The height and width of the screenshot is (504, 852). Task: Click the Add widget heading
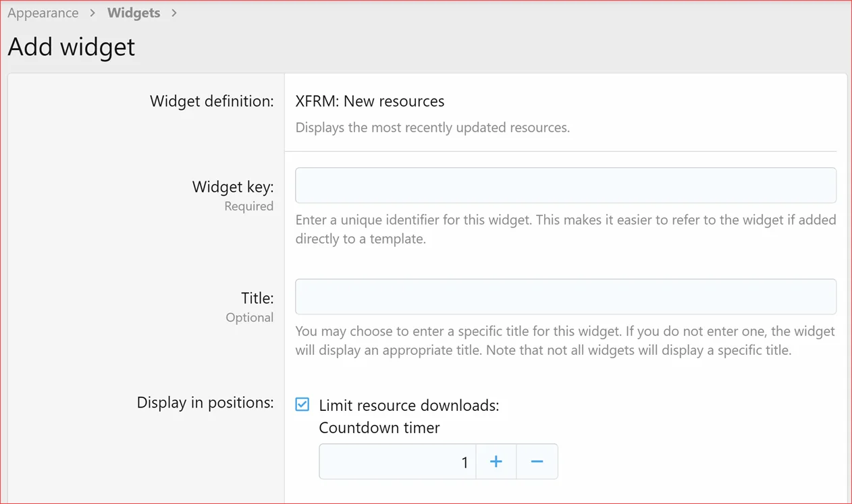(71, 47)
